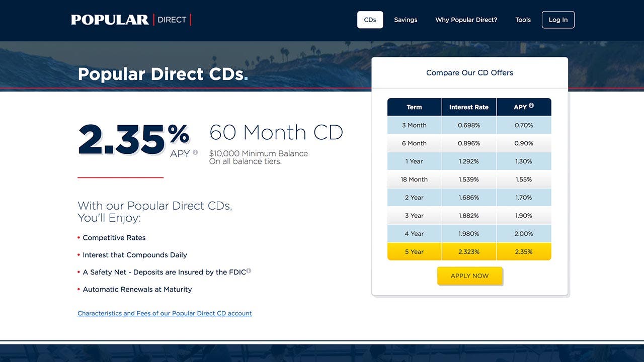
Task: Click the 1.882% interest rate cell
Action: (469, 216)
